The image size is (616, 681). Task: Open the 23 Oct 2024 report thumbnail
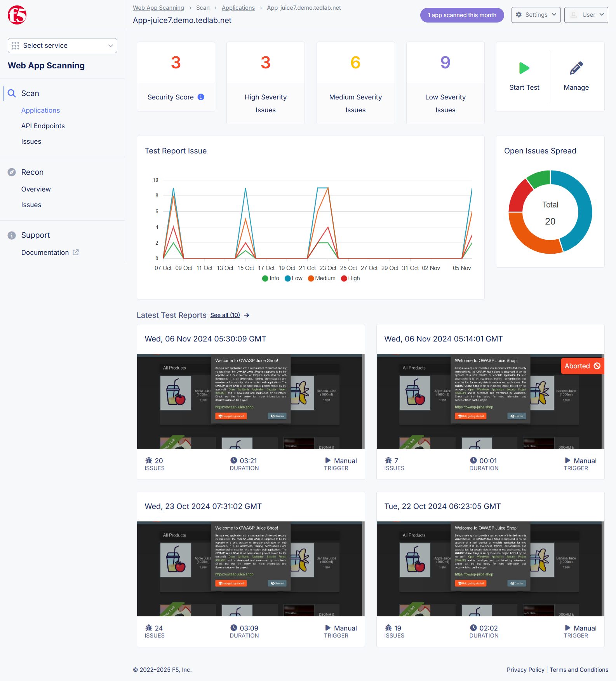point(251,568)
